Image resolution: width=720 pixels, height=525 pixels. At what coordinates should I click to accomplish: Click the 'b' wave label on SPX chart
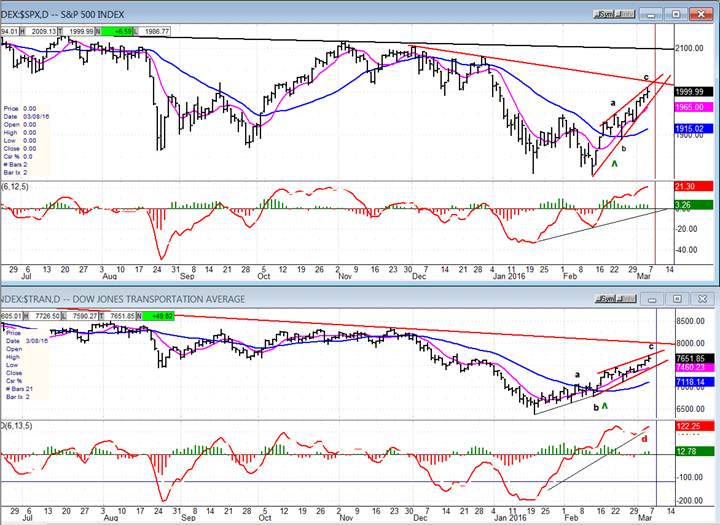[624, 148]
